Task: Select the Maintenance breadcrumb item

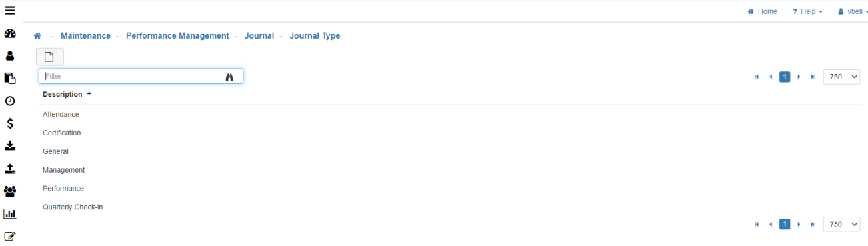Action: [x=85, y=36]
